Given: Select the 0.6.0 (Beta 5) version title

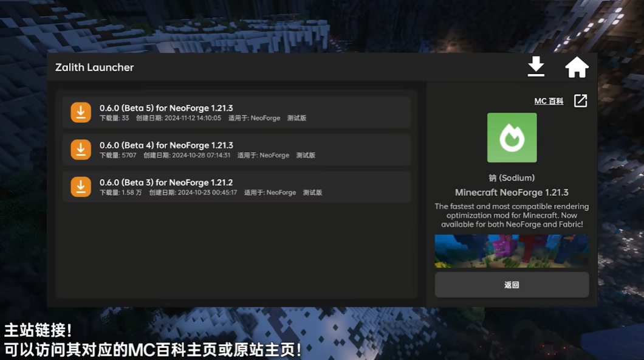Looking at the screenshot, I should (166, 108).
